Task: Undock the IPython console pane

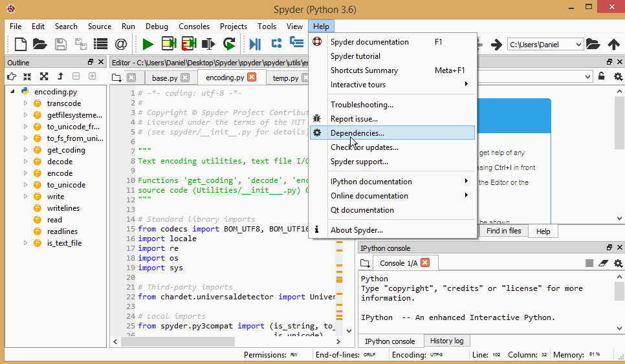Action: (609, 248)
